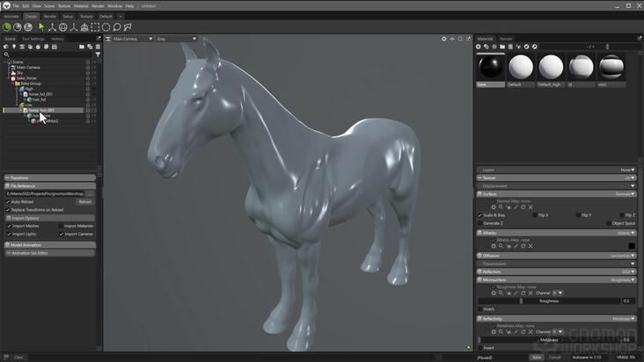Delete material using Materials trash icon
Image resolution: width=644 pixels, height=362 pixels.
pyautogui.click(x=510, y=47)
